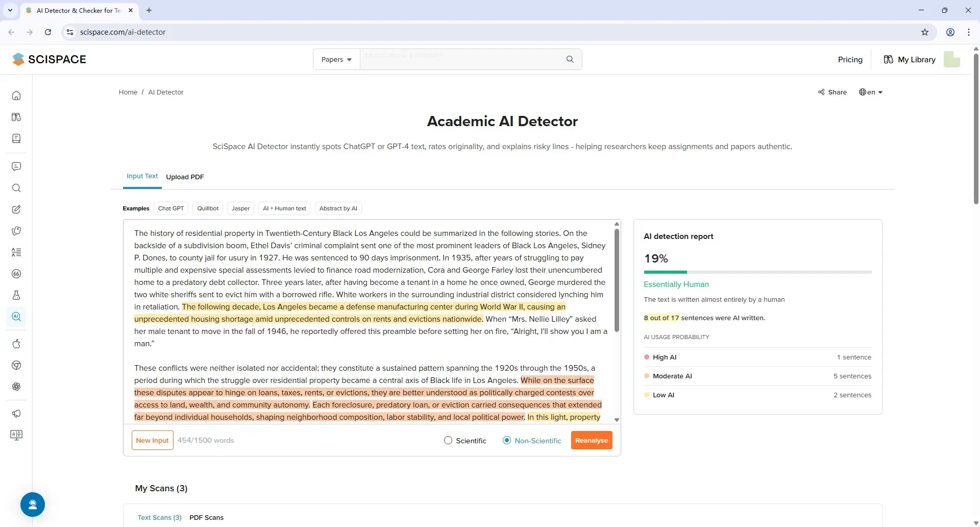Switch to the Upload PDF tab

pyautogui.click(x=185, y=177)
